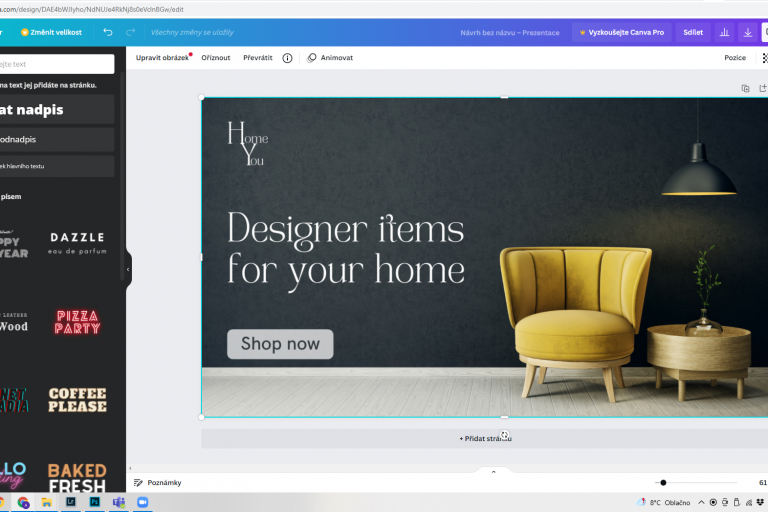Redo the last undone change

pyautogui.click(x=130, y=32)
